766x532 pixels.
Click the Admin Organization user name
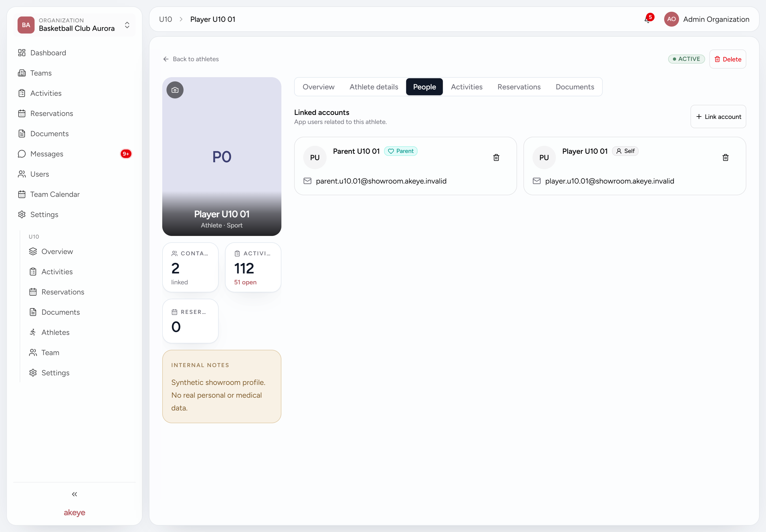(716, 19)
